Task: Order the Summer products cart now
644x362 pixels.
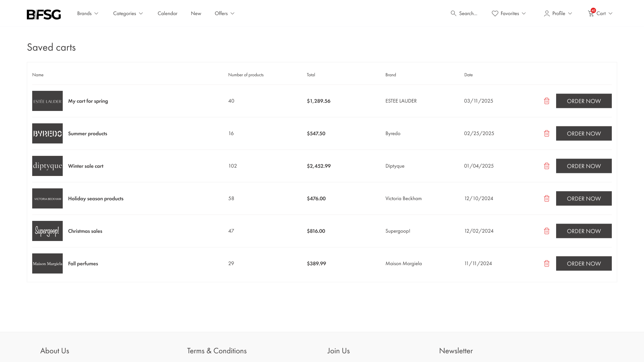Action: (x=584, y=133)
